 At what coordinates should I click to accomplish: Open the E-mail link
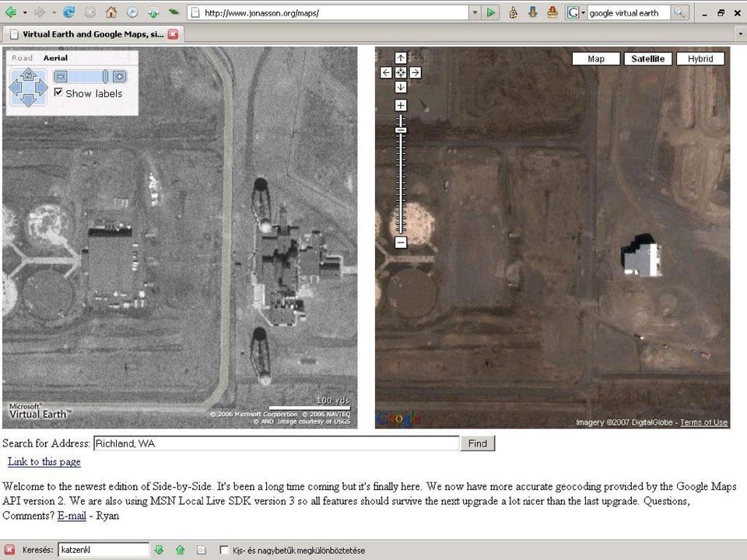click(x=72, y=516)
